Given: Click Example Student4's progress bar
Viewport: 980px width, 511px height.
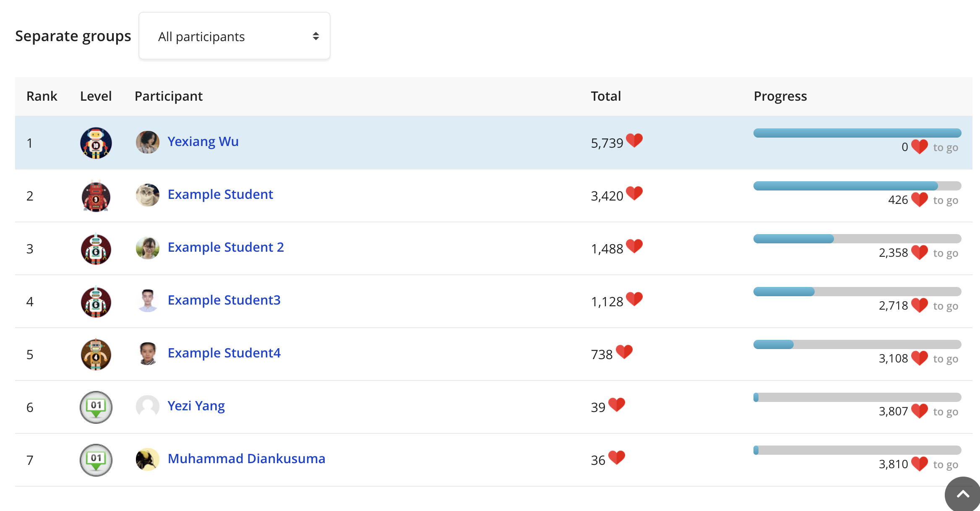Looking at the screenshot, I should coord(857,344).
